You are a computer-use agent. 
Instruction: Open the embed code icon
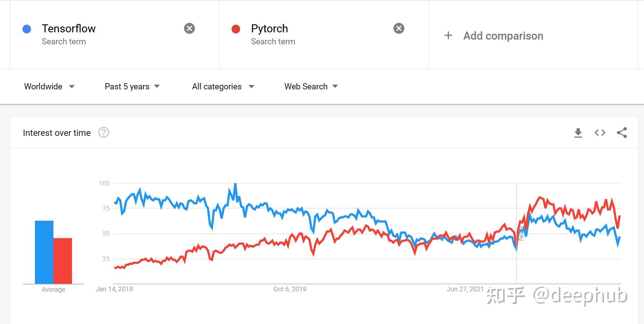tap(600, 133)
